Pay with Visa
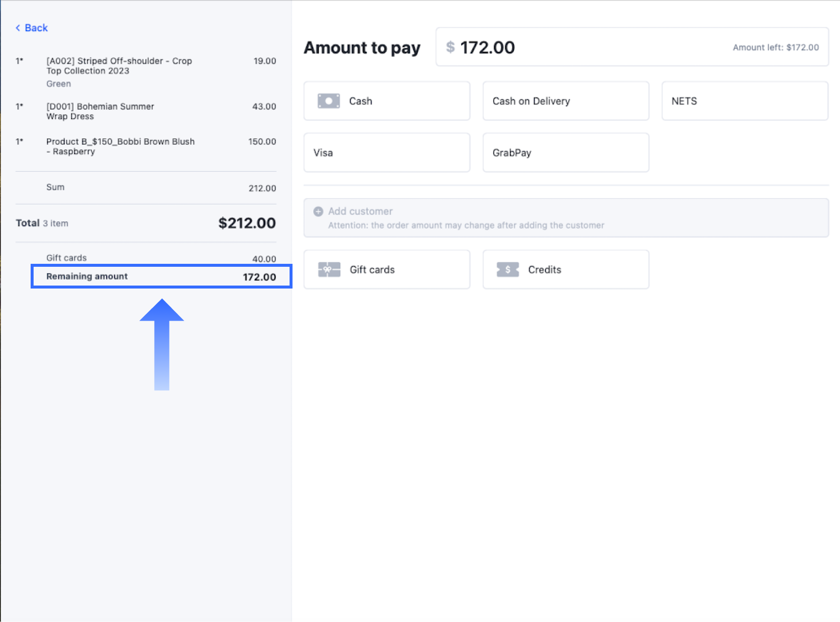The image size is (840, 622). (386, 153)
